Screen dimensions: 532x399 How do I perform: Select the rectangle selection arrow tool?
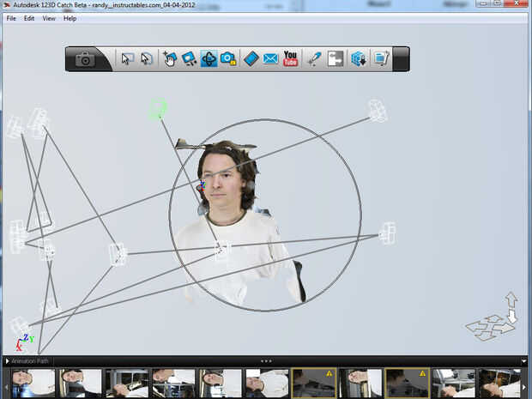click(127, 58)
